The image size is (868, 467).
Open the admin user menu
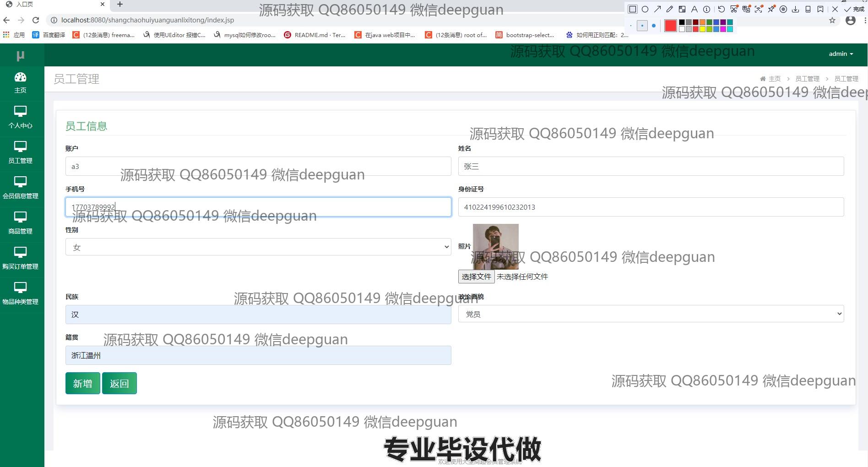pos(841,54)
